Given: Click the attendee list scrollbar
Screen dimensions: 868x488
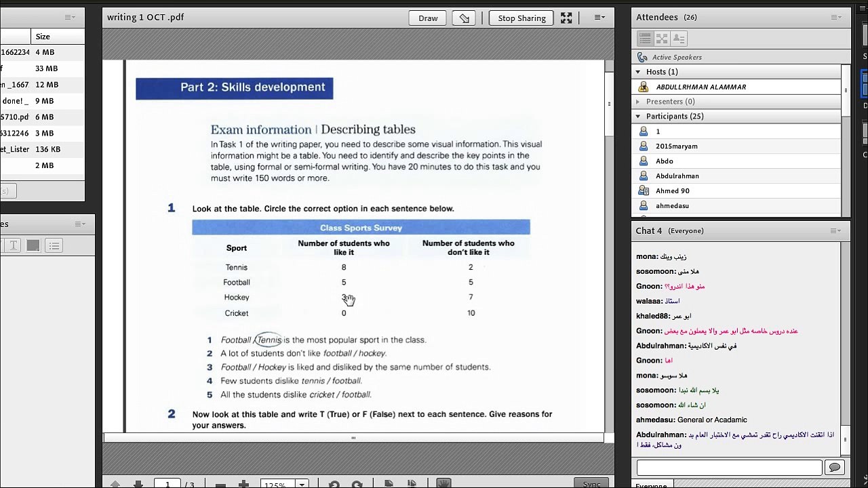Looking at the screenshot, I should (x=846, y=90).
